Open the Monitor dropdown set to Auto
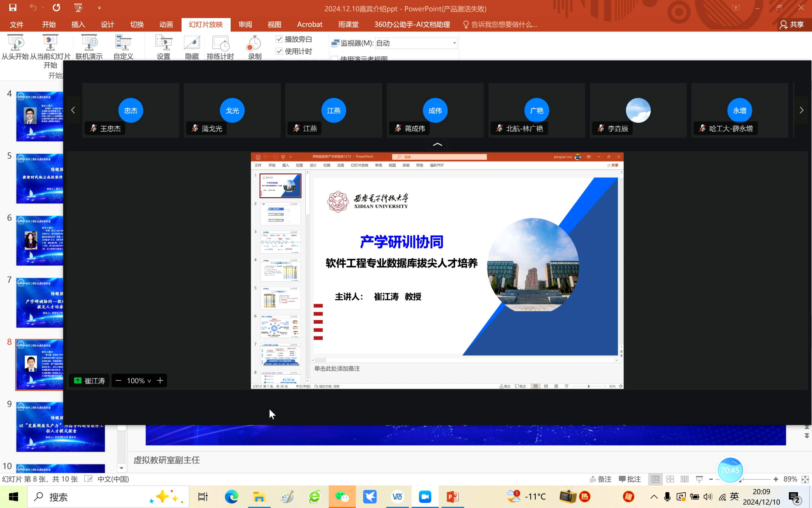812x508 pixels. [454, 43]
